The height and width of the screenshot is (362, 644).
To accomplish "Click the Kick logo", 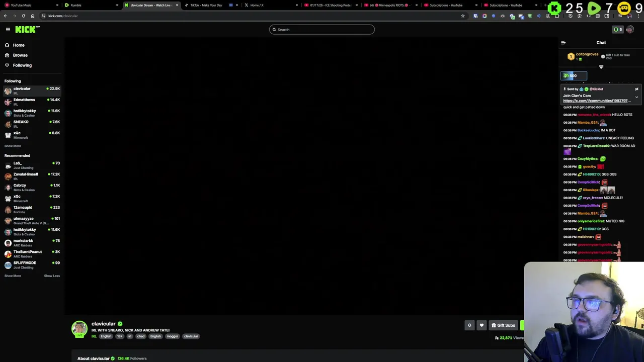I will [27, 30].
